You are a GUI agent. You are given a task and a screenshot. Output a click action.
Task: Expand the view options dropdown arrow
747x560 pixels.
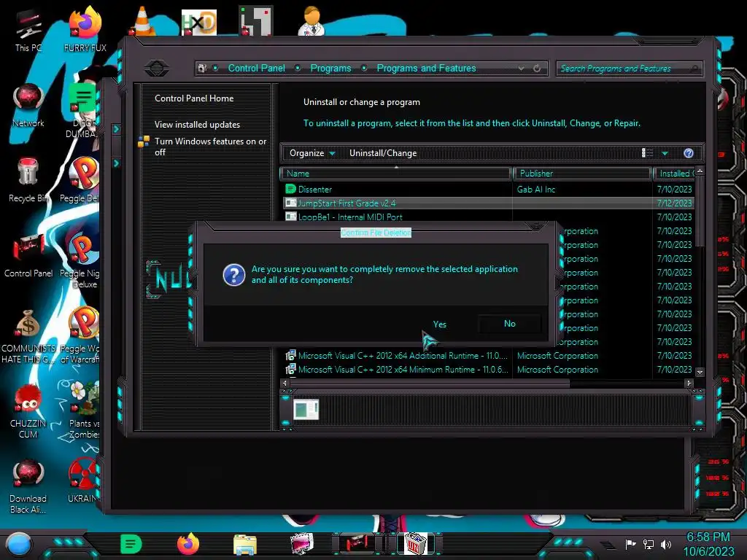665,153
